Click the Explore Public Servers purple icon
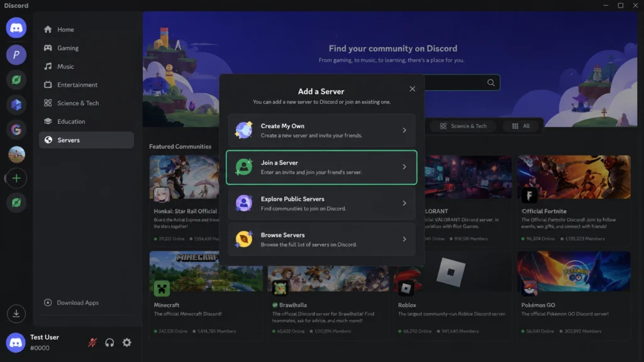The image size is (644, 362). (243, 203)
